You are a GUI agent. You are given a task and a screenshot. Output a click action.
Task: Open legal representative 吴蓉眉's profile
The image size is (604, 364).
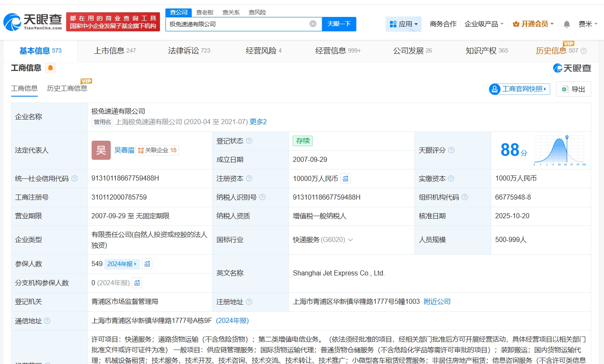[124, 150]
